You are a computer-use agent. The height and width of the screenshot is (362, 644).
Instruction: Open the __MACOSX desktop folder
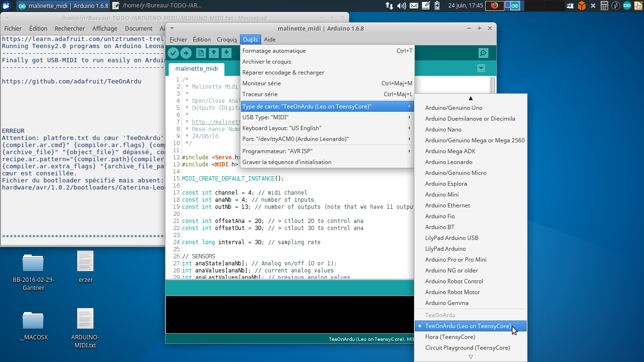coord(33,325)
